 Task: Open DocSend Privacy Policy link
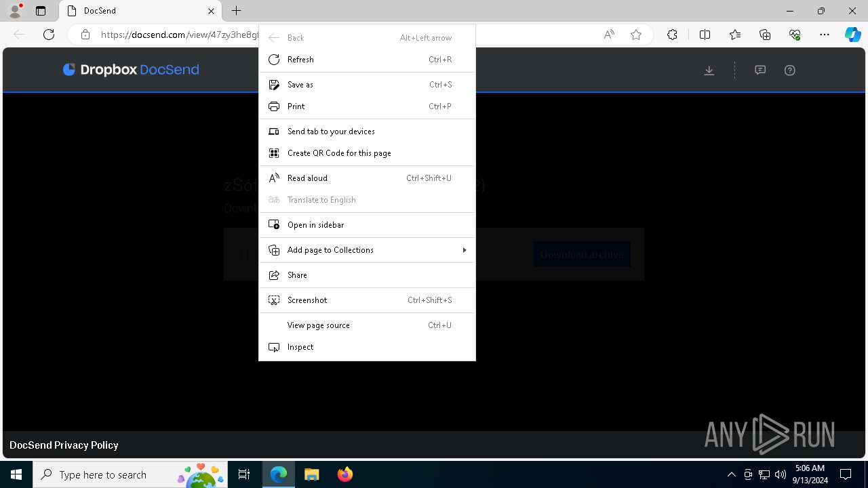pos(64,445)
